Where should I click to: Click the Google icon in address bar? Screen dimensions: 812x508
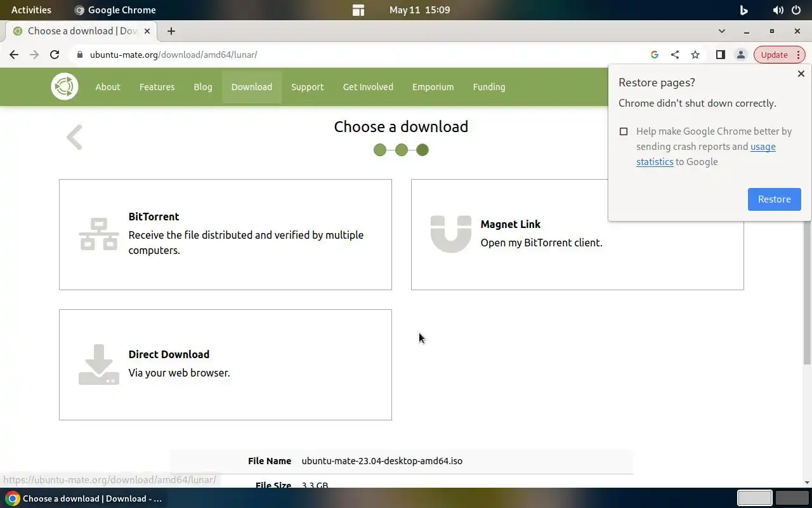point(655,55)
